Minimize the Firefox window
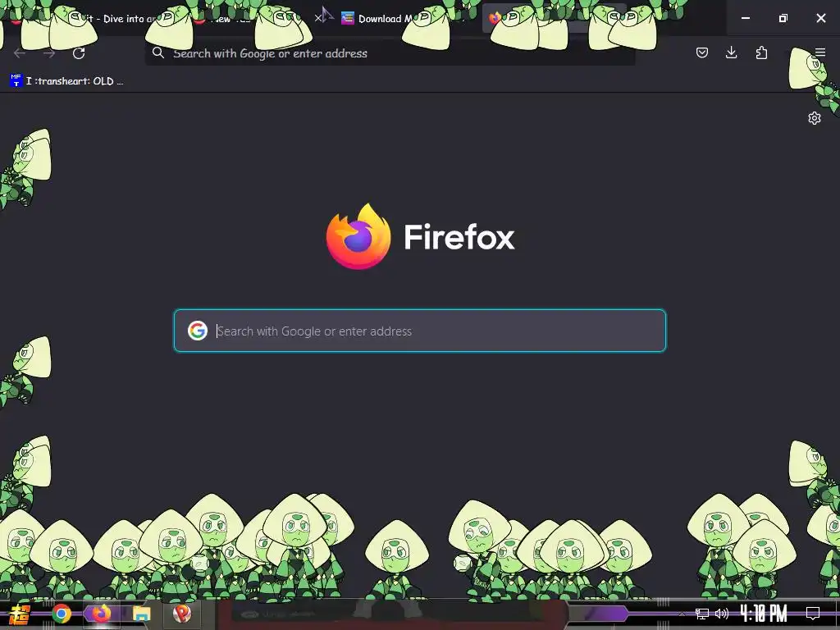This screenshot has height=630, width=840. pos(745,18)
